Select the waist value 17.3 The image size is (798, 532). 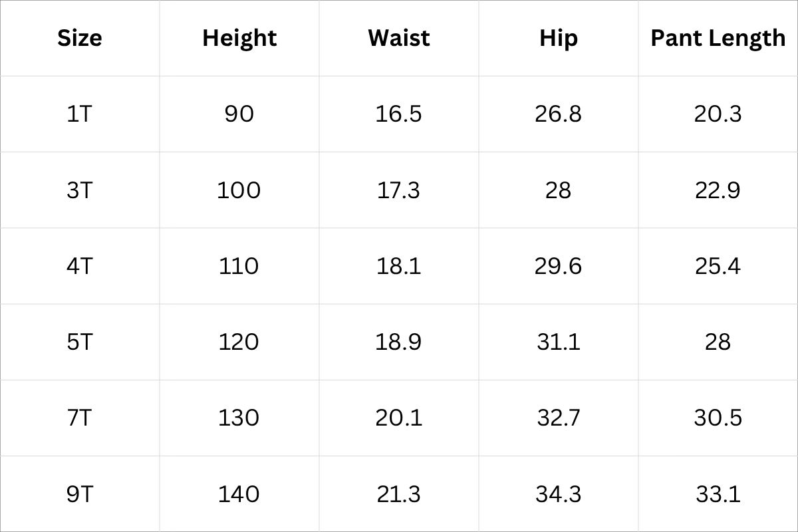pos(398,190)
